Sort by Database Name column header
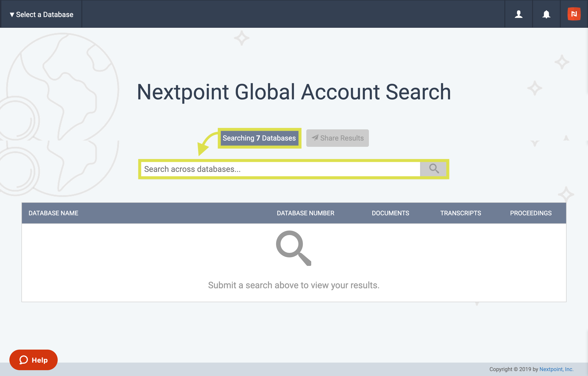This screenshot has width=588, height=376. (53, 213)
